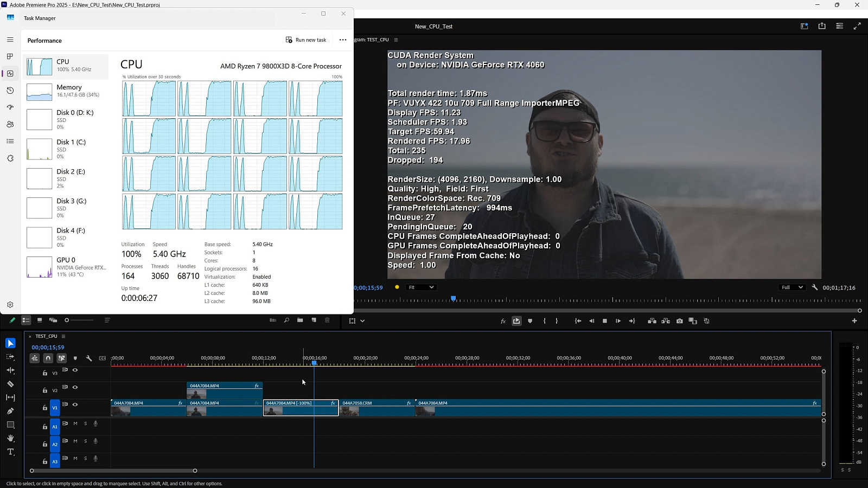Select the Type tool
This screenshot has width=868, height=488.
[10, 452]
